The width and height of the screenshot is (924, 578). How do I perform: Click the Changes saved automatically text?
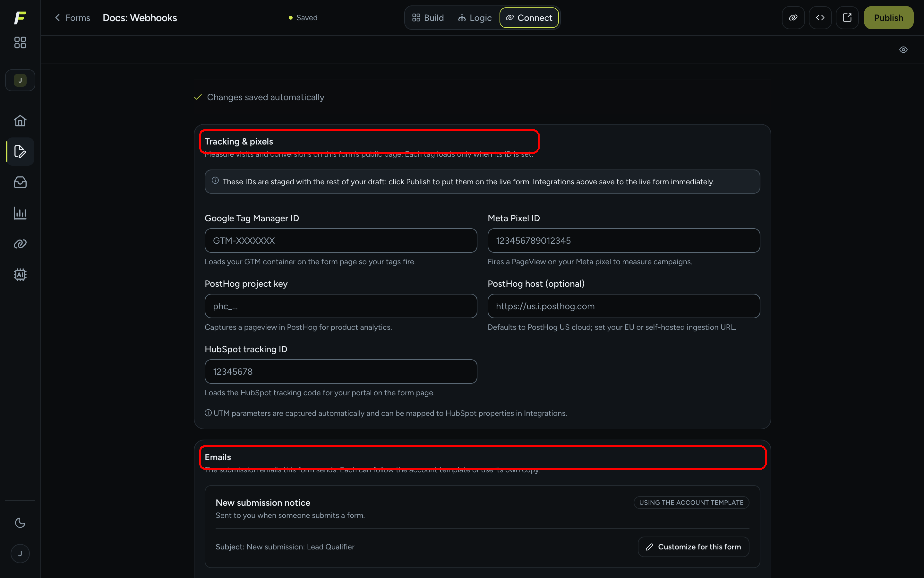pos(265,97)
